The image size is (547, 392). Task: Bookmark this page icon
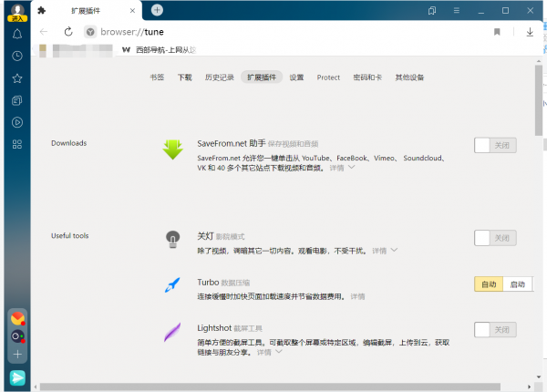[497, 32]
